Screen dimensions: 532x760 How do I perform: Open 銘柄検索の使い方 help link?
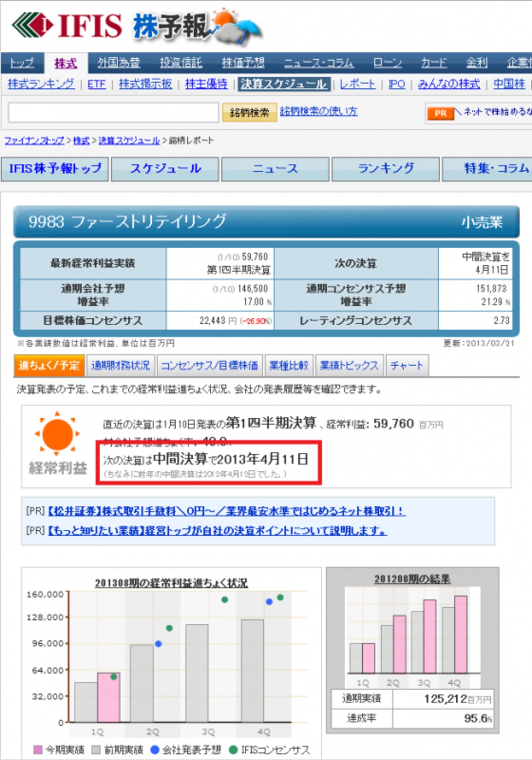click(318, 111)
